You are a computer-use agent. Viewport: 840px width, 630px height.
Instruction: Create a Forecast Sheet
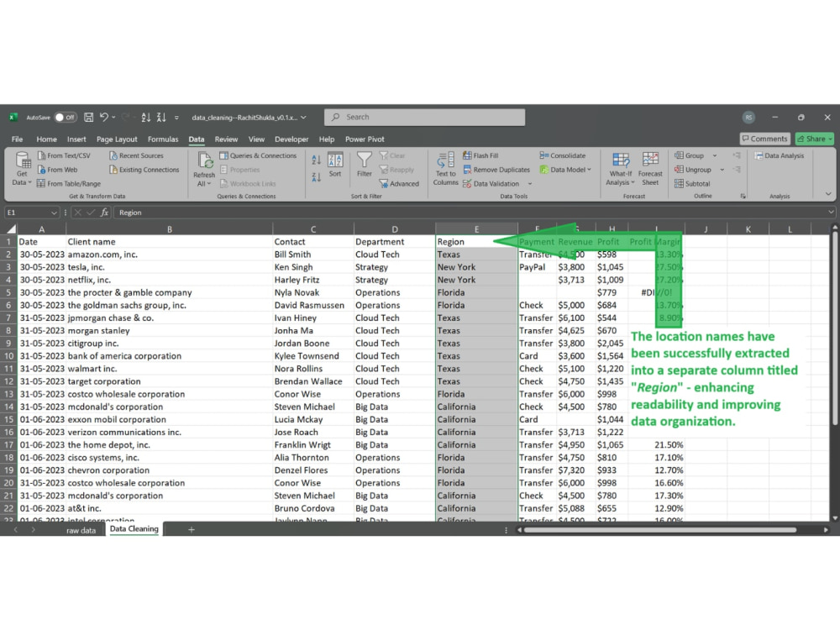(650, 169)
